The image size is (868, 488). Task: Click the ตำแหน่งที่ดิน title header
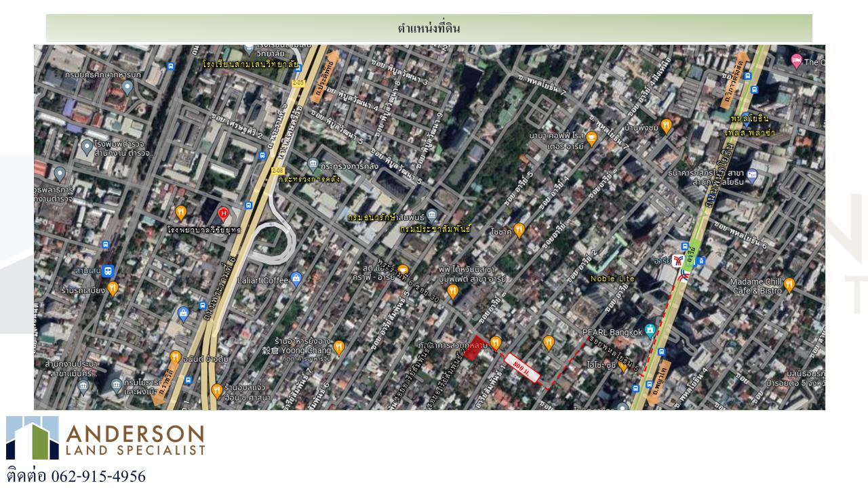pyautogui.click(x=429, y=28)
